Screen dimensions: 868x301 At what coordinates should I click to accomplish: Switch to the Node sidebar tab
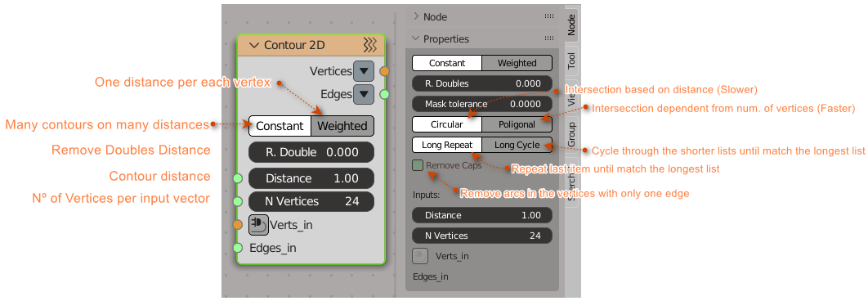pyautogui.click(x=570, y=25)
